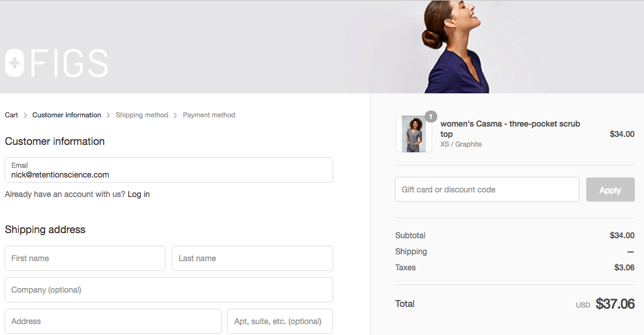Click the scrub top product thumbnail

click(x=413, y=134)
